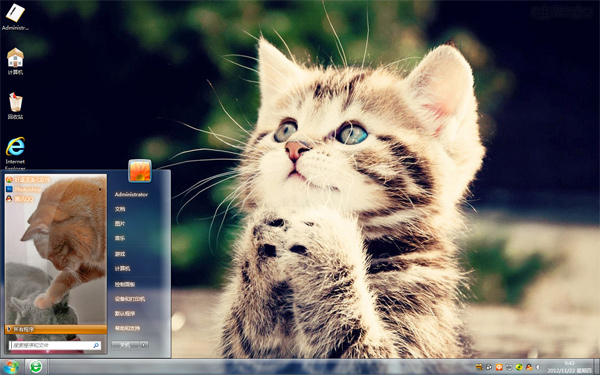
Task: Click the orange square tray icon
Action: (x=499, y=367)
